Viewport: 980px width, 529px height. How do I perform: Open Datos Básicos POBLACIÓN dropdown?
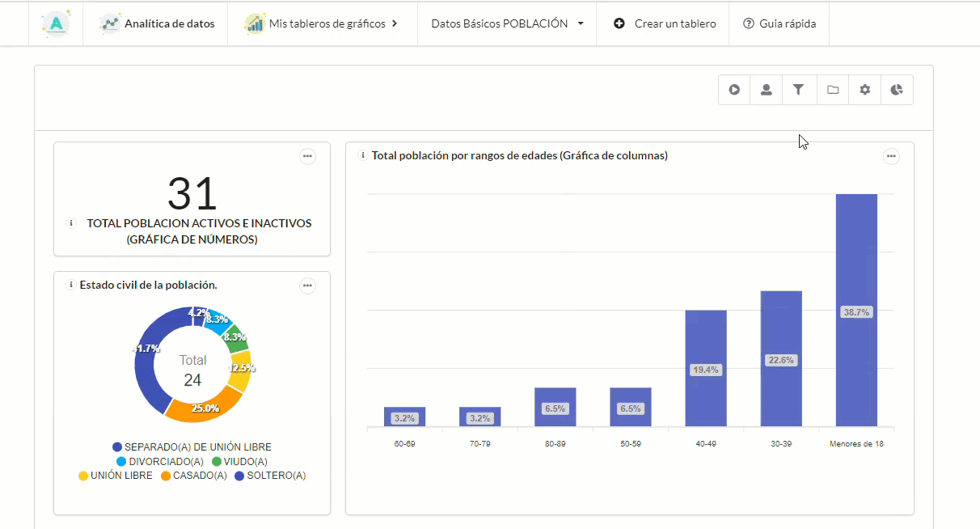[507, 23]
